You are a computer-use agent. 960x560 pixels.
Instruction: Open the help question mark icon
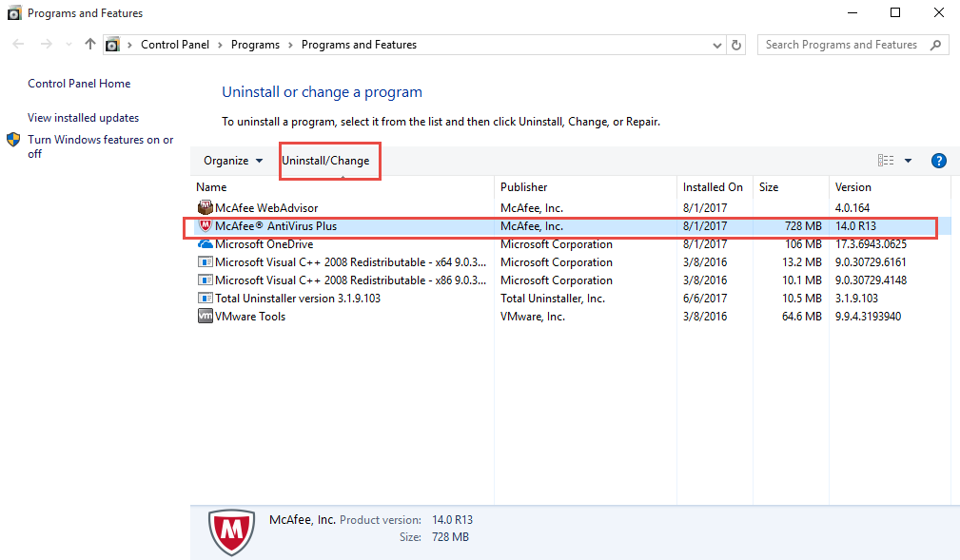938,161
